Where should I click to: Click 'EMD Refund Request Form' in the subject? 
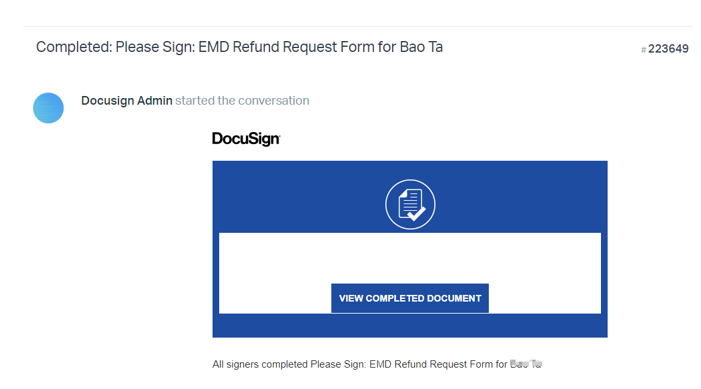point(287,47)
